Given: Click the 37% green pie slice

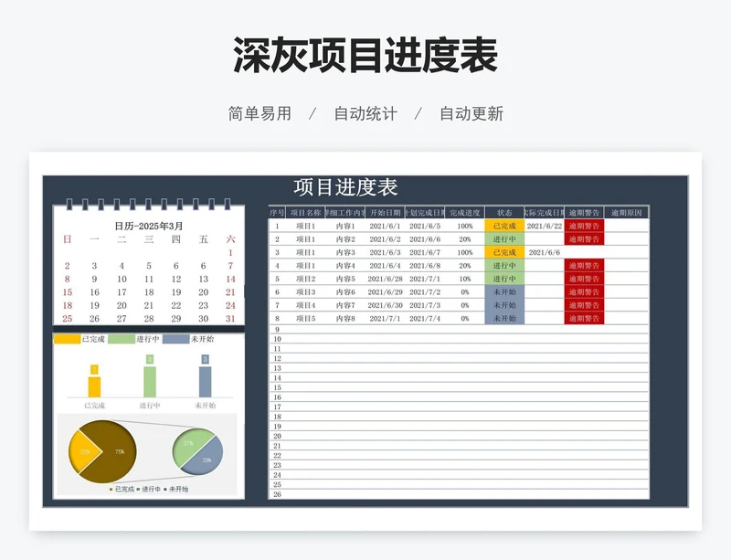Looking at the screenshot, I should pos(189,445).
